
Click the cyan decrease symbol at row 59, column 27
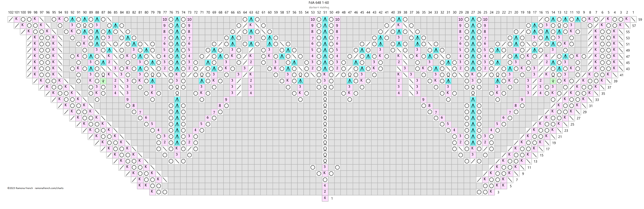point(473,19)
